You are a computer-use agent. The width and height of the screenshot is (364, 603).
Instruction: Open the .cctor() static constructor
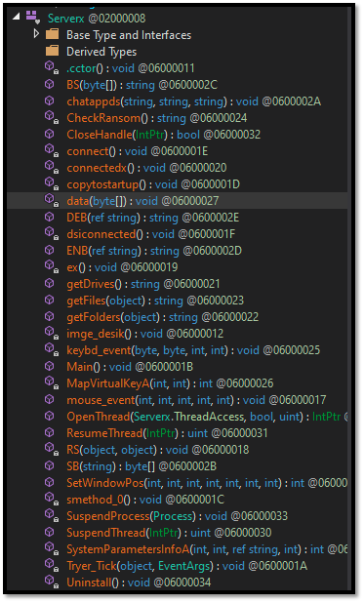[131, 68]
